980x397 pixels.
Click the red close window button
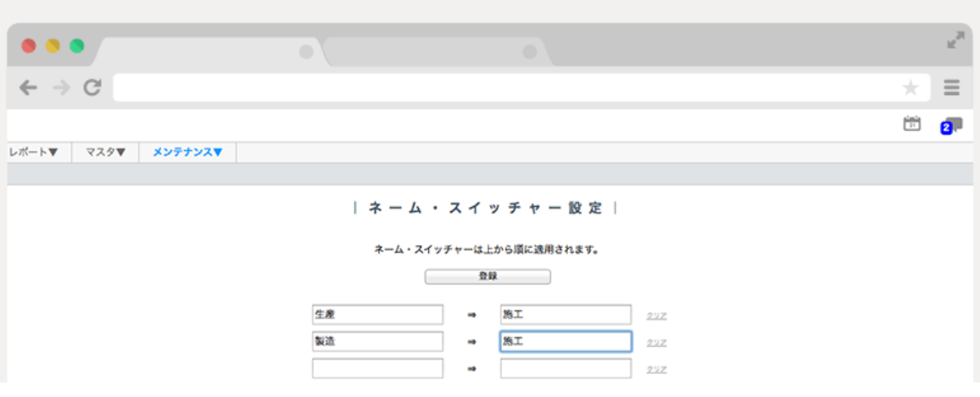coord(29,46)
